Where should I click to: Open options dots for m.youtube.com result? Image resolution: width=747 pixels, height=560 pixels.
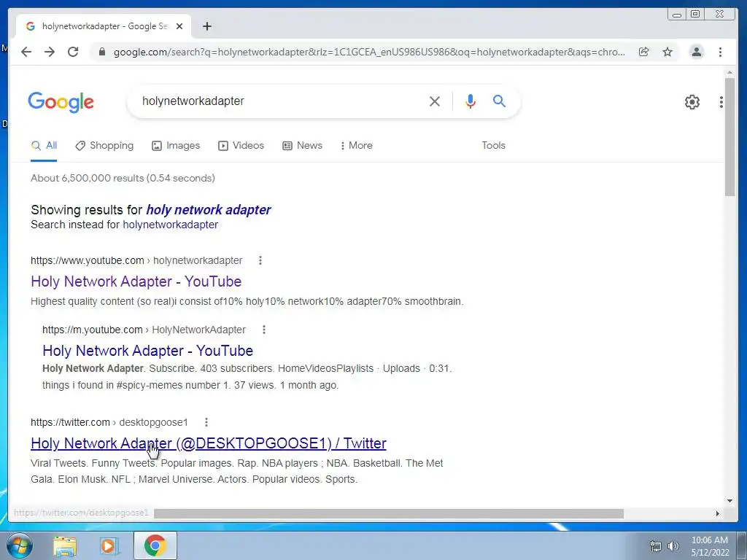pos(264,330)
